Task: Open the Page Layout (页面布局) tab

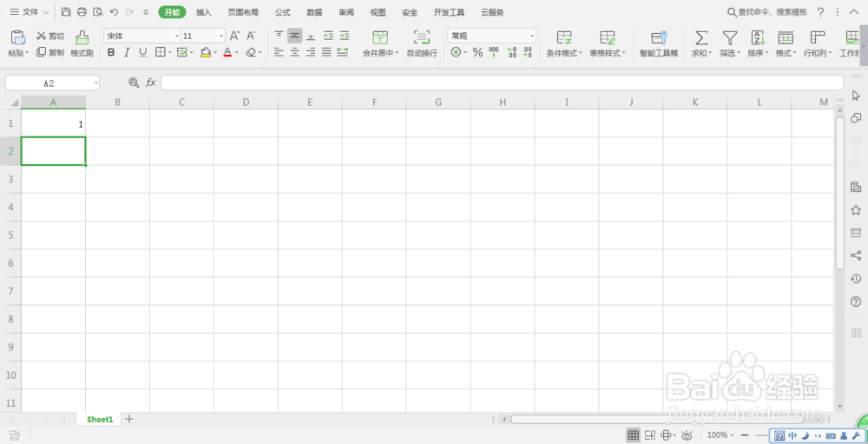Action: pyautogui.click(x=243, y=12)
